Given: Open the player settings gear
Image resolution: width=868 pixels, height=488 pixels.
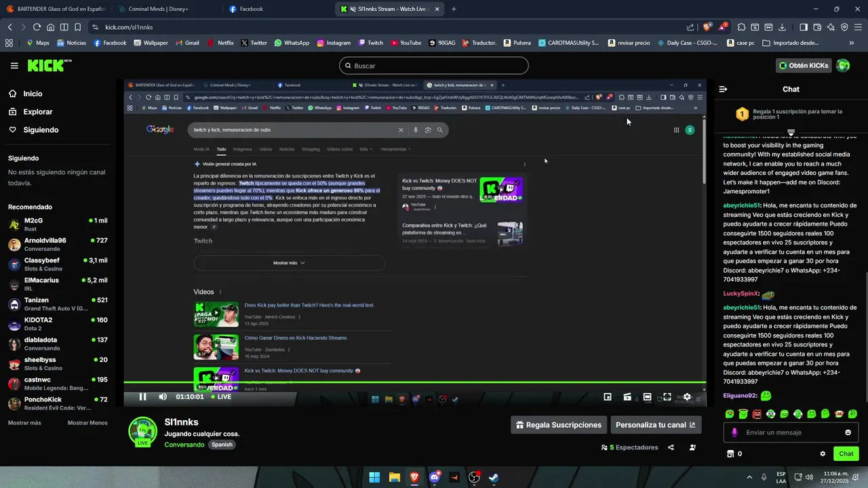Looking at the screenshot, I should click(x=687, y=396).
